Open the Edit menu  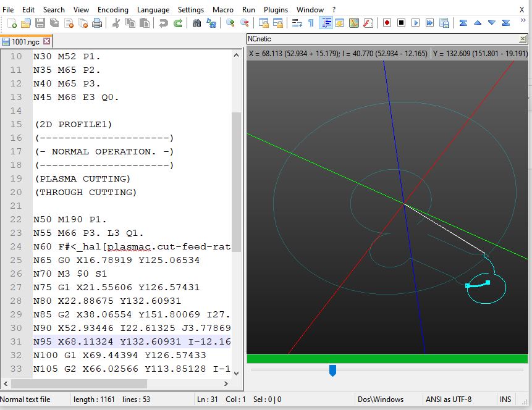click(28, 9)
